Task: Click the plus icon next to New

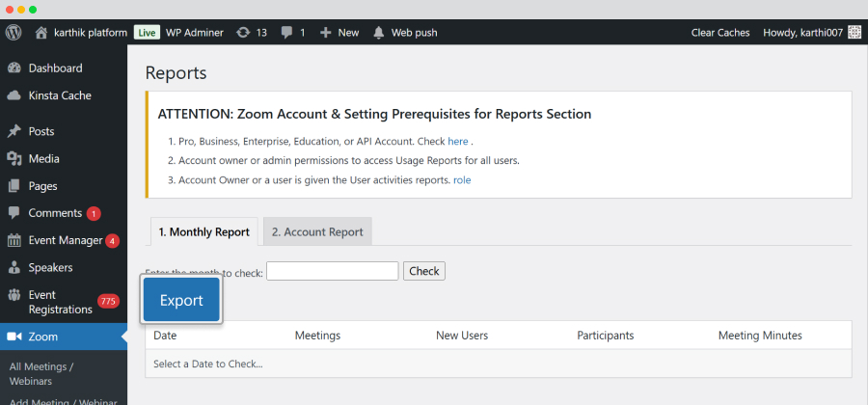Action: [x=326, y=33]
